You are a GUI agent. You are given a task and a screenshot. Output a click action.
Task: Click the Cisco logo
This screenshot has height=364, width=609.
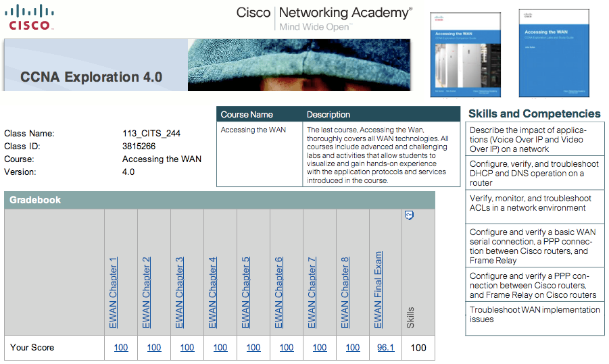(x=30, y=18)
